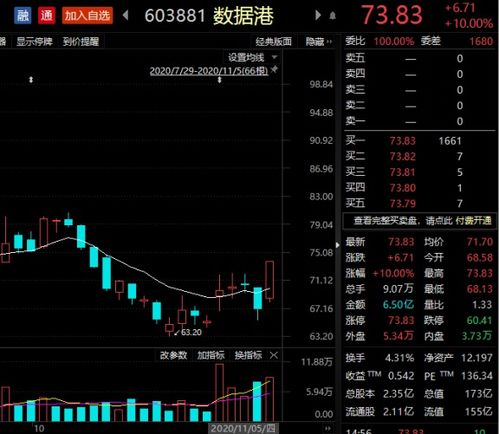Click 付费开通 paid subscription link
The width and height of the screenshot is (499, 434).
pos(473,221)
